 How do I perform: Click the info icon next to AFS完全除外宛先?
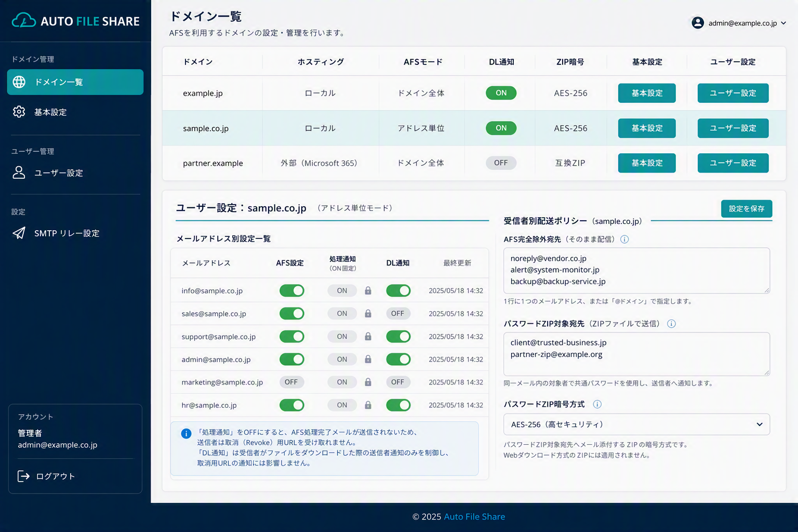(x=624, y=239)
